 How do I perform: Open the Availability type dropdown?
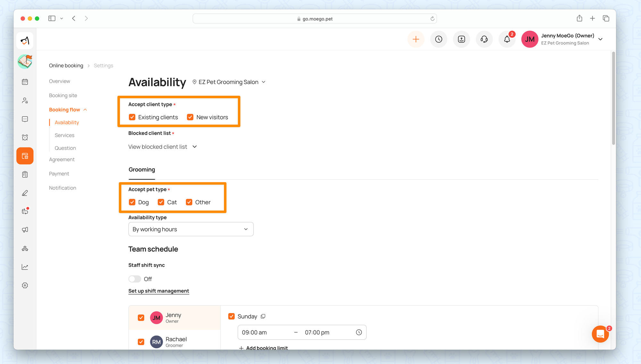(191, 229)
